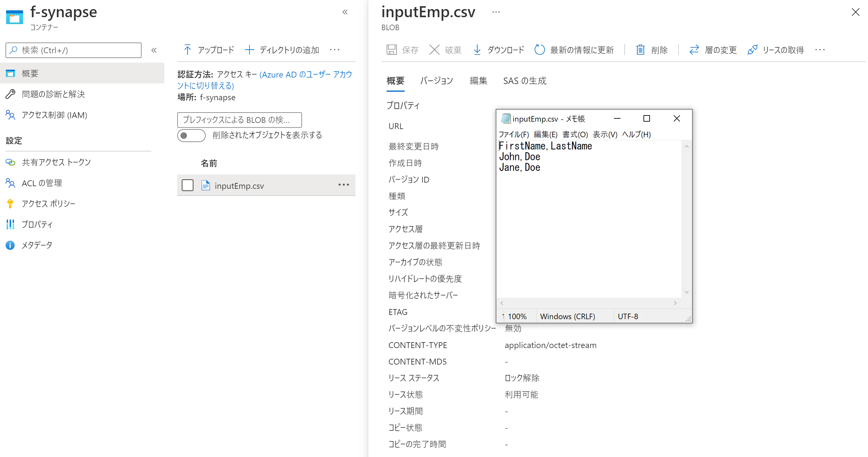The width and height of the screenshot is (868, 457).
Task: Minimize the Notepad window
Action: click(617, 119)
